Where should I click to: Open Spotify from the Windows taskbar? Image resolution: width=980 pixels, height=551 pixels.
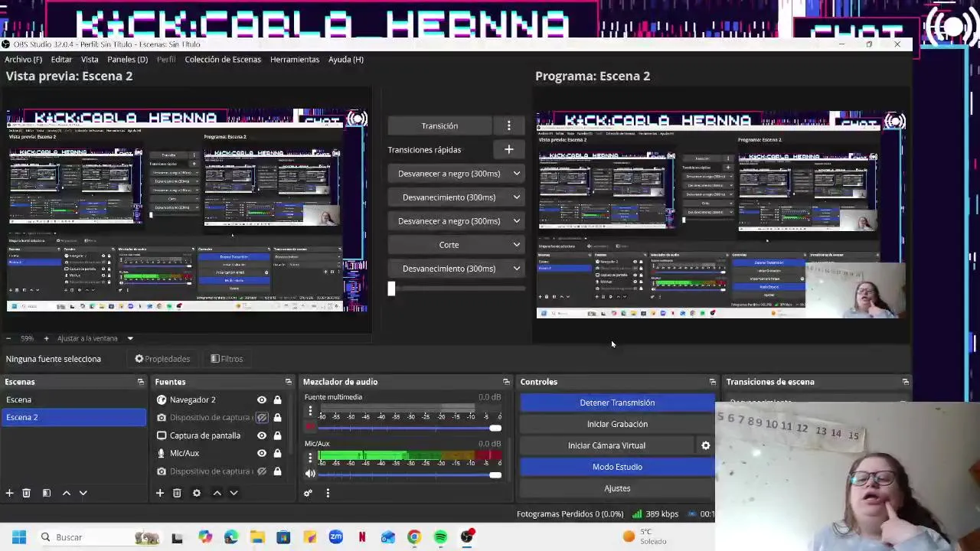tap(440, 537)
